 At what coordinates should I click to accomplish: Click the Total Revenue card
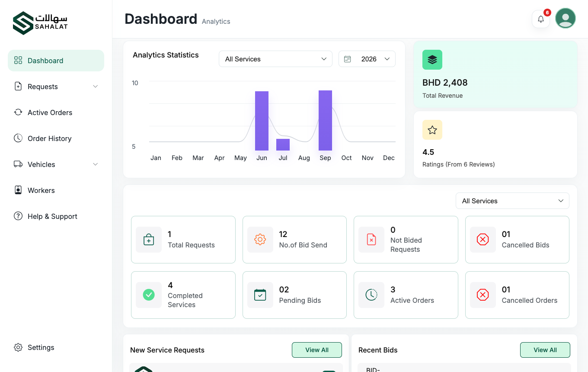point(495,74)
